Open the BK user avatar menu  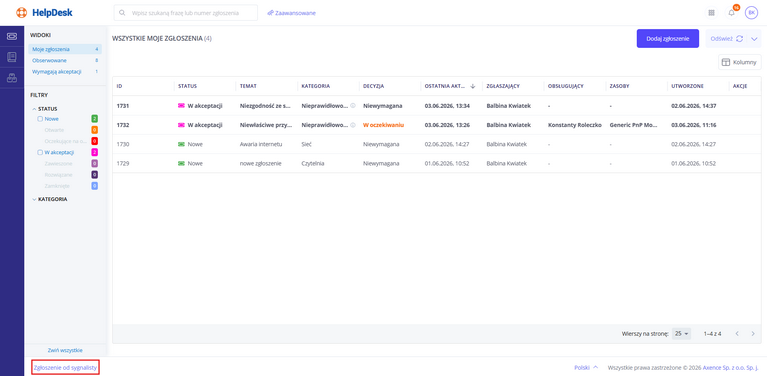click(751, 13)
